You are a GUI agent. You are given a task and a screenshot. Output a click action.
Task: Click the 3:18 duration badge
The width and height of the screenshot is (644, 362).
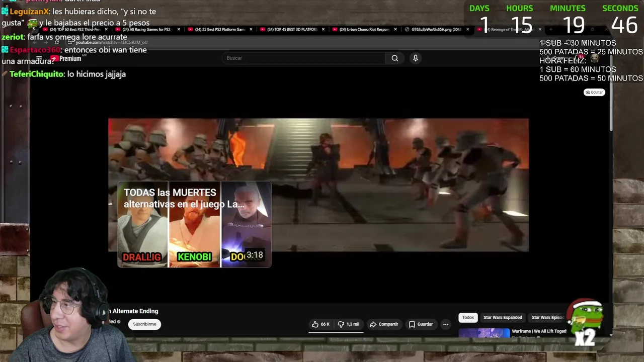tap(255, 255)
